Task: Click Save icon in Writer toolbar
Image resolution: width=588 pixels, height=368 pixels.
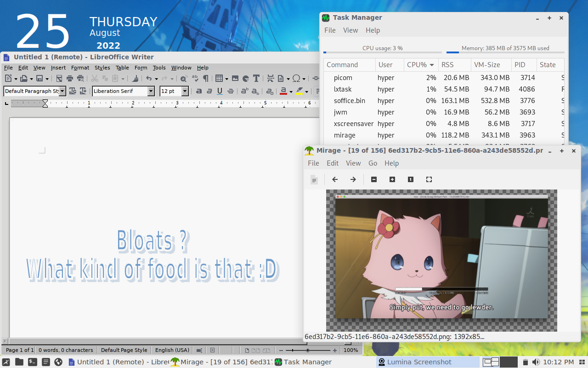Action: coord(40,79)
